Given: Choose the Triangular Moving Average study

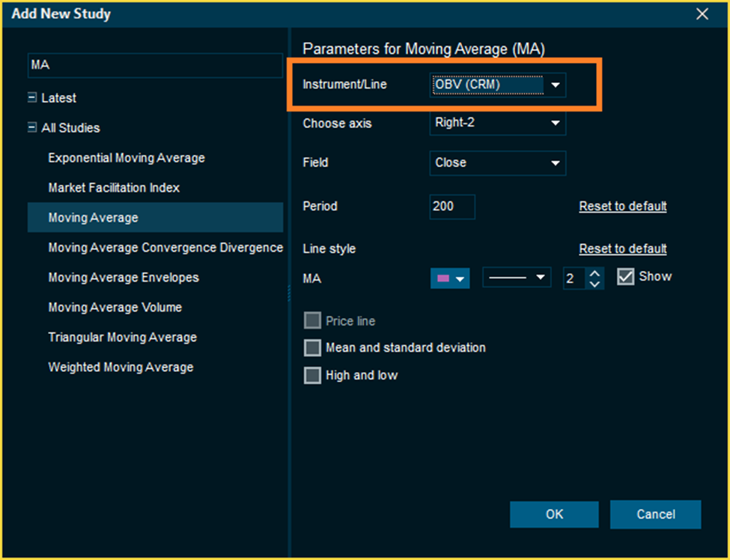Looking at the screenshot, I should click(x=123, y=338).
